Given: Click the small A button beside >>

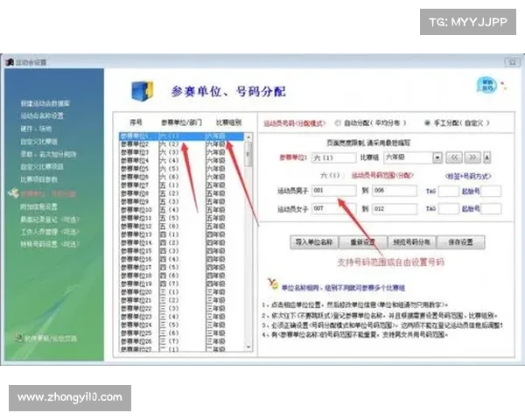Looking at the screenshot, I should [486, 157].
